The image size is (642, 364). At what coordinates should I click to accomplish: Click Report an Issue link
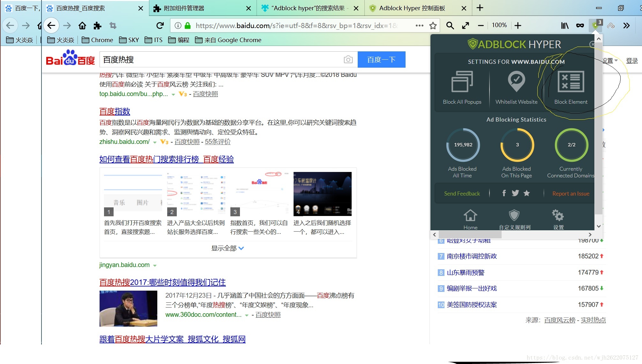click(x=571, y=194)
